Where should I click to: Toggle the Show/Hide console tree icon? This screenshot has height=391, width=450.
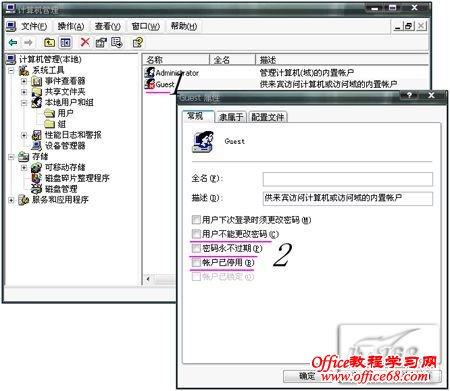pyautogui.click(x=65, y=42)
